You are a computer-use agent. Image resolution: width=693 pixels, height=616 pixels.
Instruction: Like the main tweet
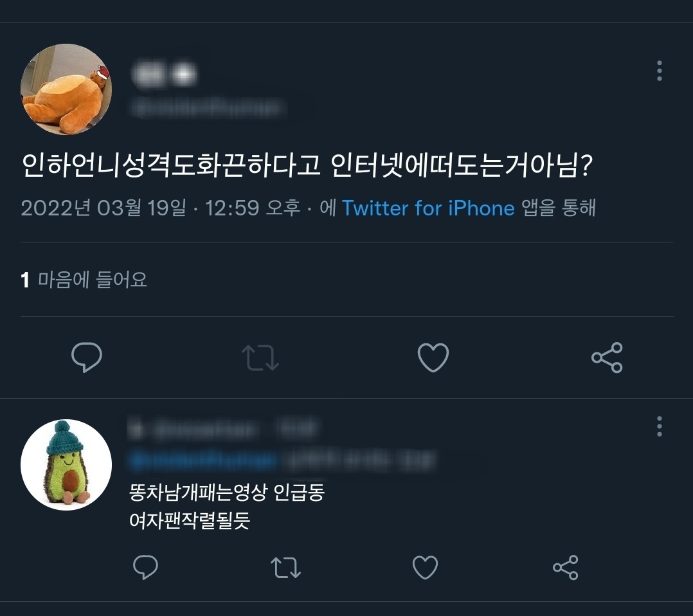[x=433, y=358]
